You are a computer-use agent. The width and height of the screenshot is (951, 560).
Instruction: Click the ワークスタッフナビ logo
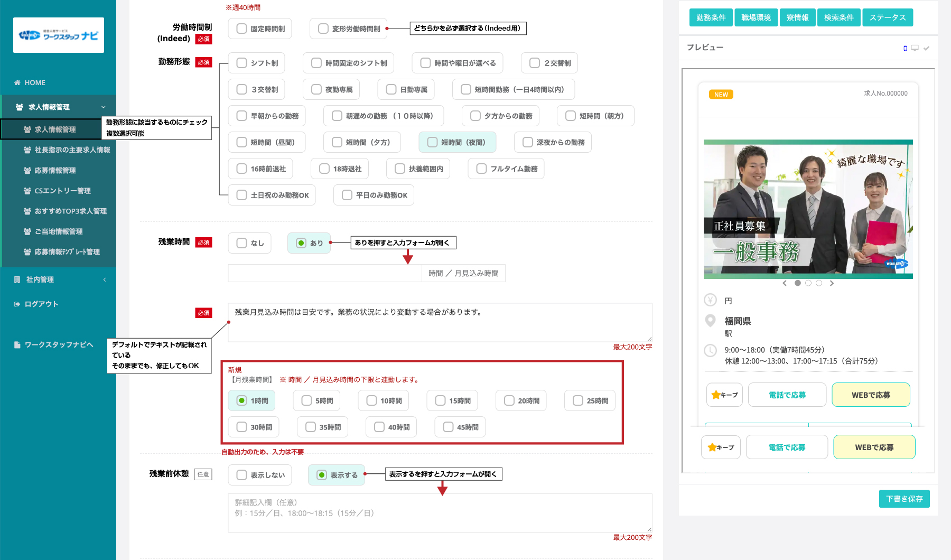pos(59,35)
